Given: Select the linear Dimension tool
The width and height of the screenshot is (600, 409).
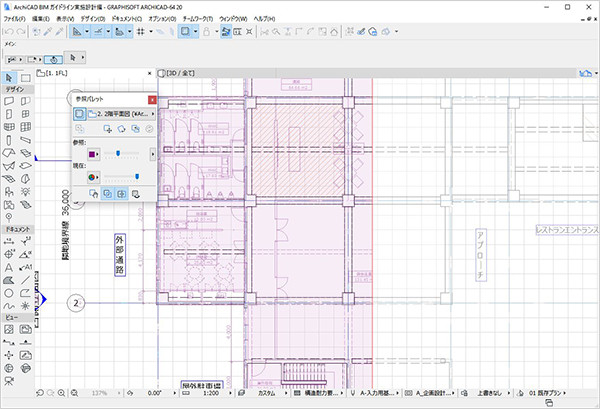Looking at the screenshot, I should tap(9, 241).
